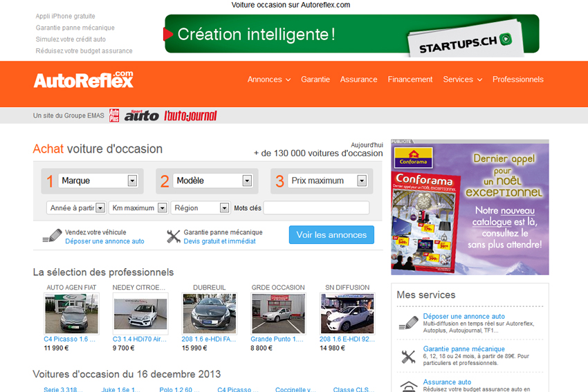Open the Grande Punto car thumbnail
This screenshot has height=392, width=588.
click(x=278, y=314)
